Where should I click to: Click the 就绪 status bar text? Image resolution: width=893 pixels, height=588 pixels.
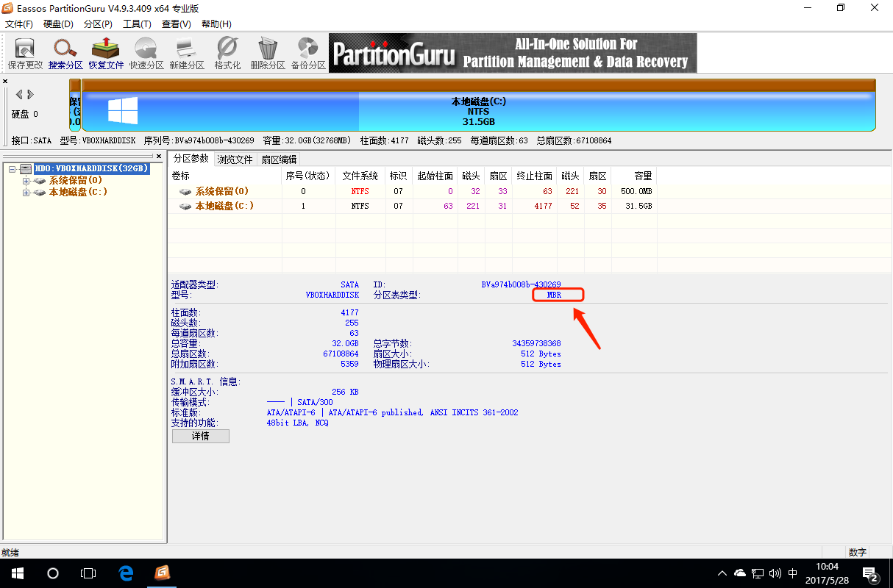[x=10, y=552]
